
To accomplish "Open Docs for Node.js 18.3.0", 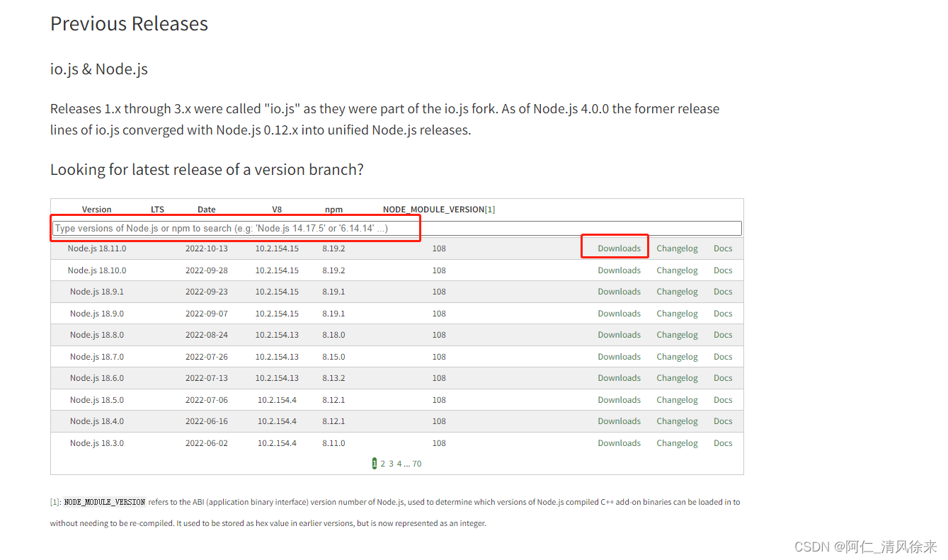I will tap(723, 443).
